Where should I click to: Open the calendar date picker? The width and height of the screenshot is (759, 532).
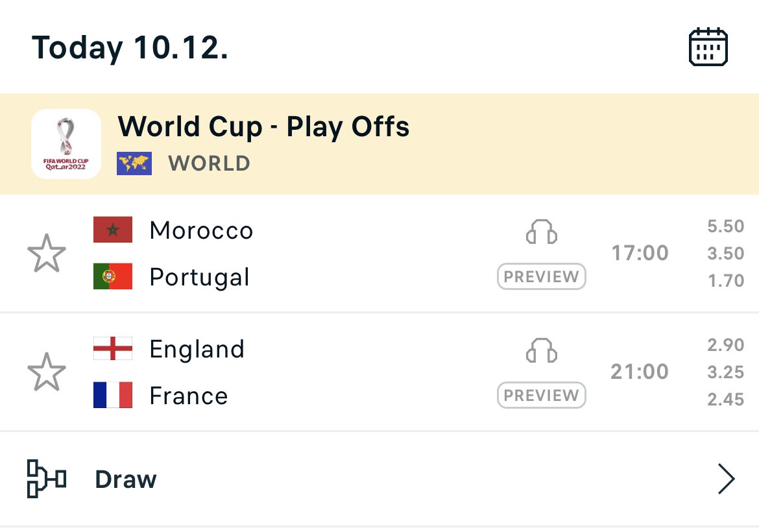708,47
